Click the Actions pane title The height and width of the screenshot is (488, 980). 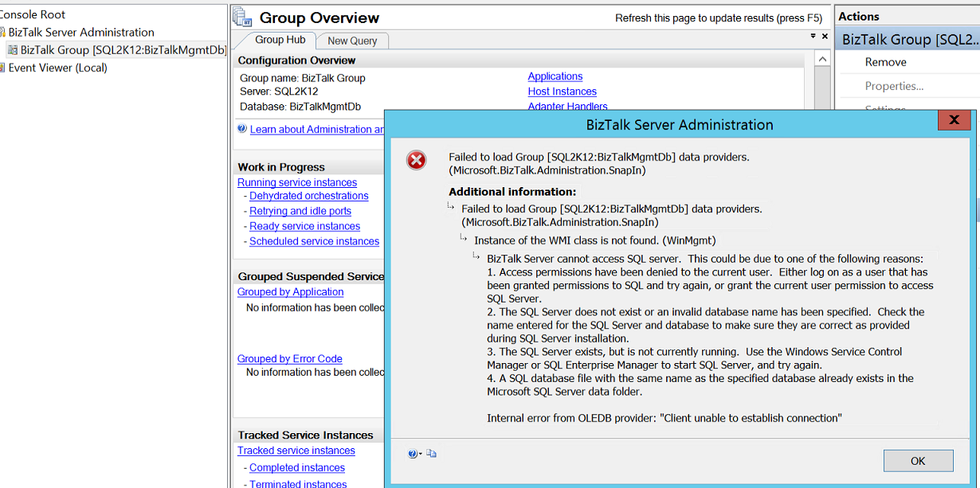pyautogui.click(x=859, y=16)
